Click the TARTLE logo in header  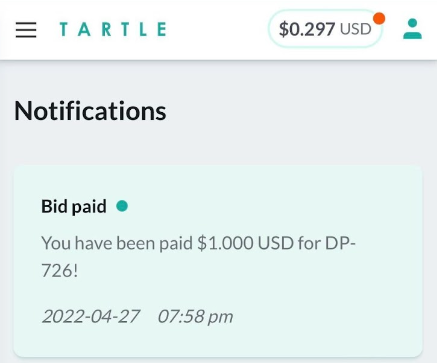coord(113,29)
